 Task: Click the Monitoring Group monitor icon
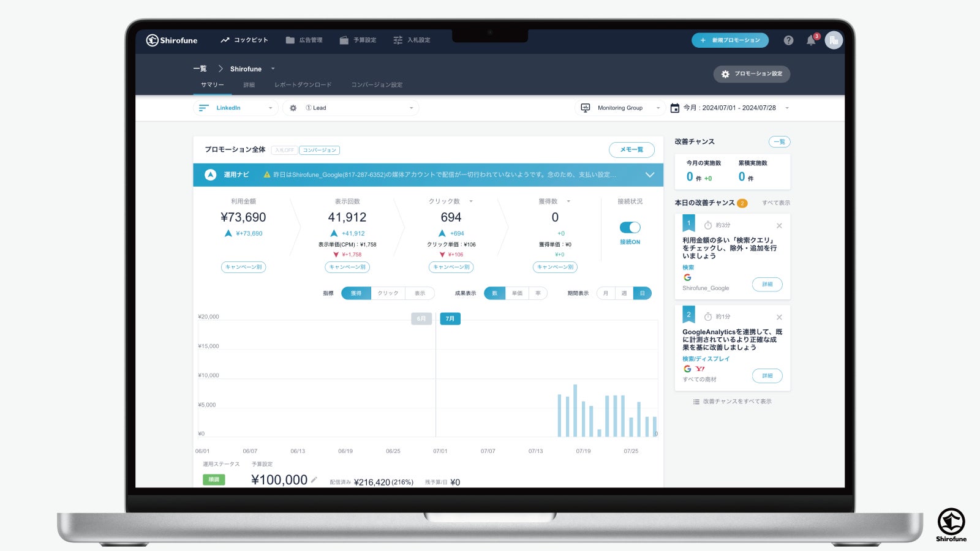[x=585, y=108]
